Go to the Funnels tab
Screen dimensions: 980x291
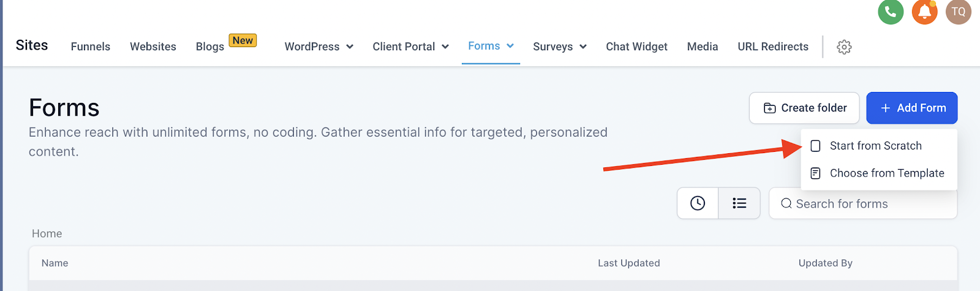(x=91, y=47)
